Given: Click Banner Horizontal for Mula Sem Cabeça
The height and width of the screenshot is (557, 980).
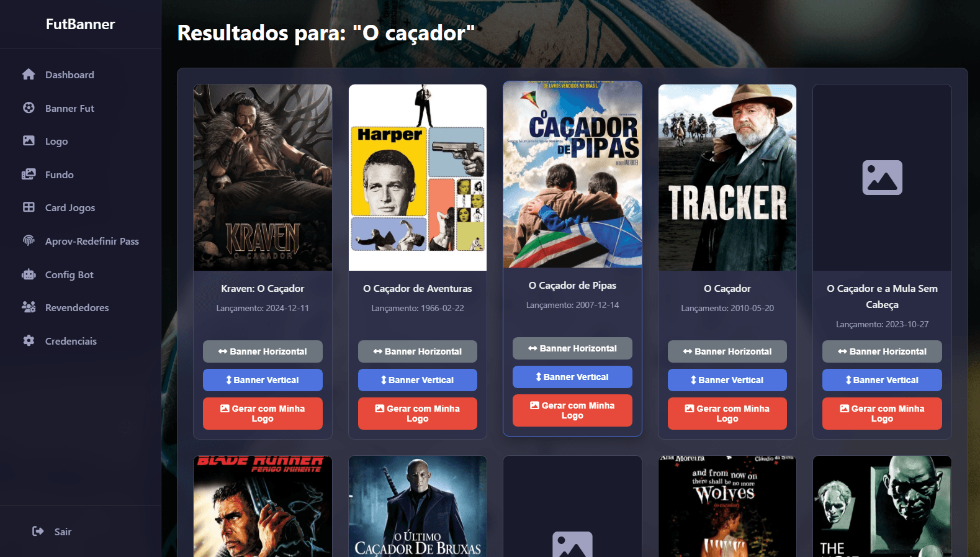Looking at the screenshot, I should click(882, 351).
